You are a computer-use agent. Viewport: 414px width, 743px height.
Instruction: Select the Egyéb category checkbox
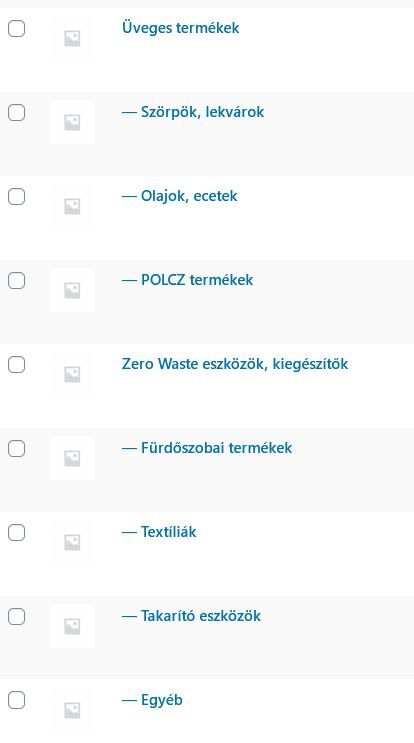(17, 700)
